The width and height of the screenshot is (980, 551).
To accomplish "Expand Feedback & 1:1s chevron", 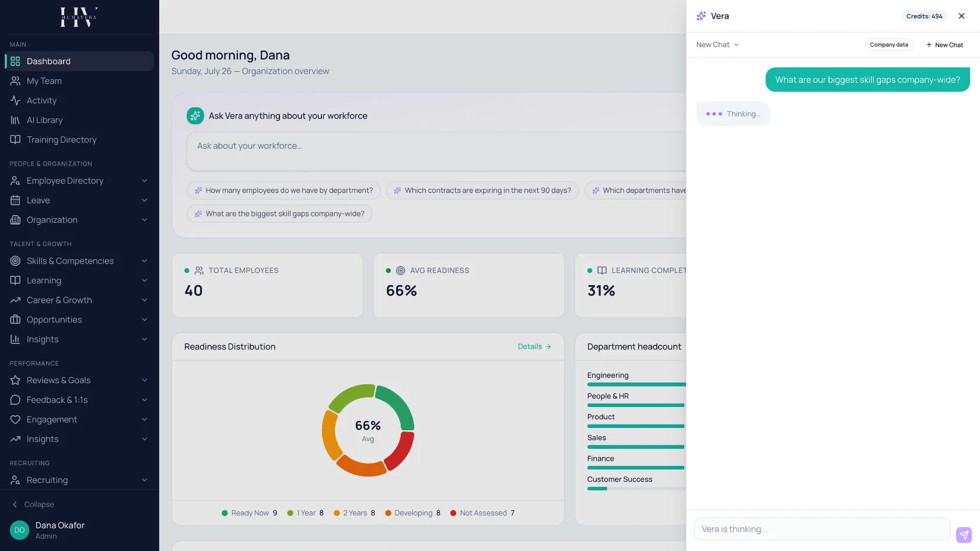I will tap(145, 400).
